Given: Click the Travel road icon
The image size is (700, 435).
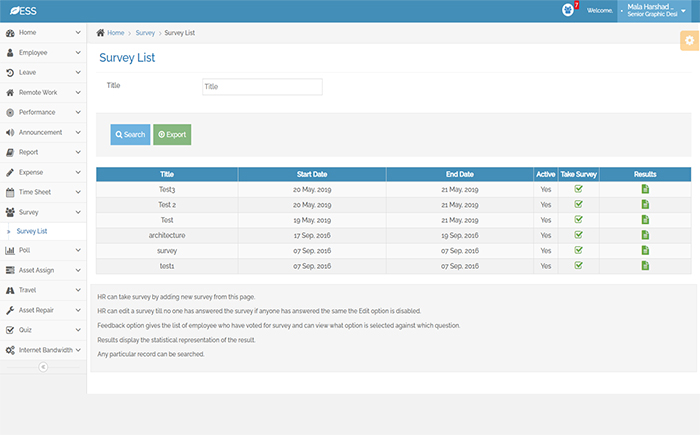Looking at the screenshot, I should (x=10, y=290).
